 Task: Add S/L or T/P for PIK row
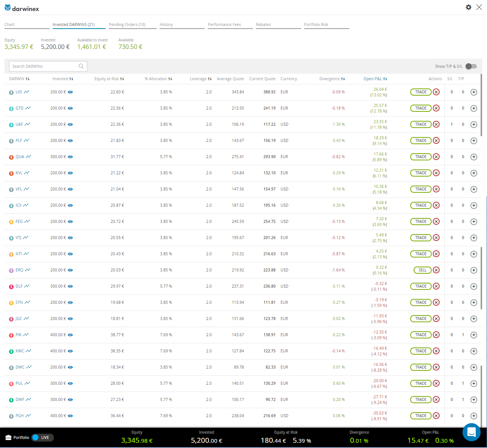[x=474, y=335]
